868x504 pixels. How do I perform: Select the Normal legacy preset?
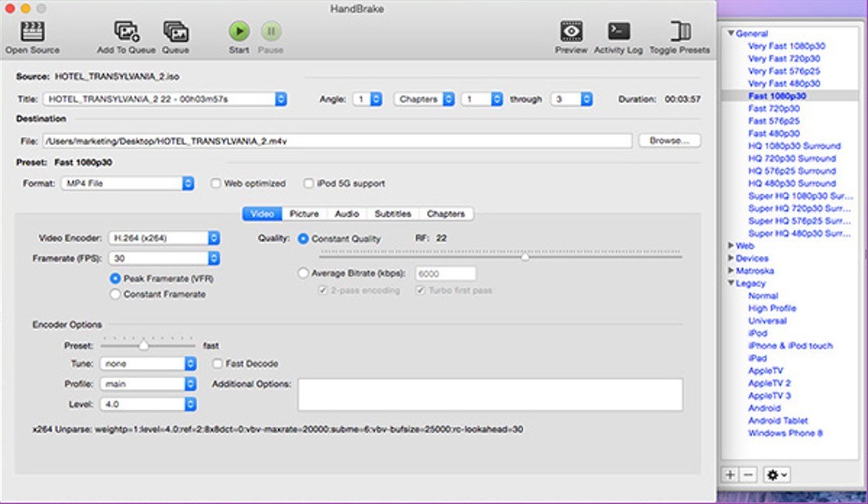tap(762, 295)
